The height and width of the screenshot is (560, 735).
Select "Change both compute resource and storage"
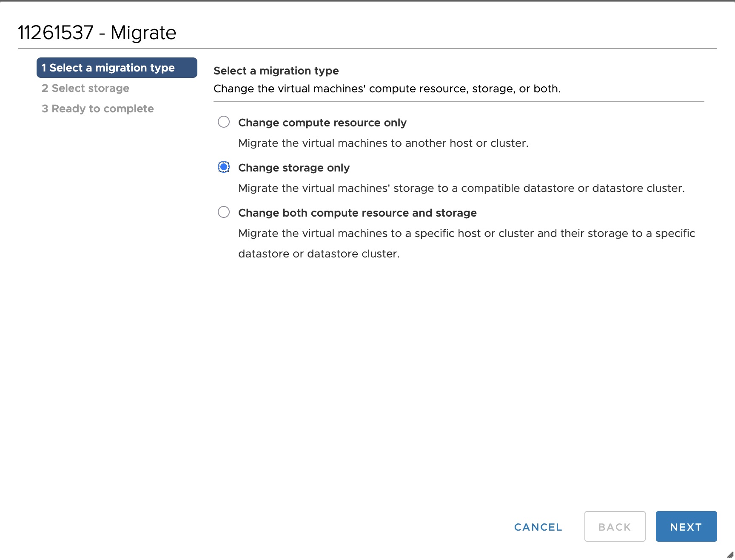click(x=224, y=212)
